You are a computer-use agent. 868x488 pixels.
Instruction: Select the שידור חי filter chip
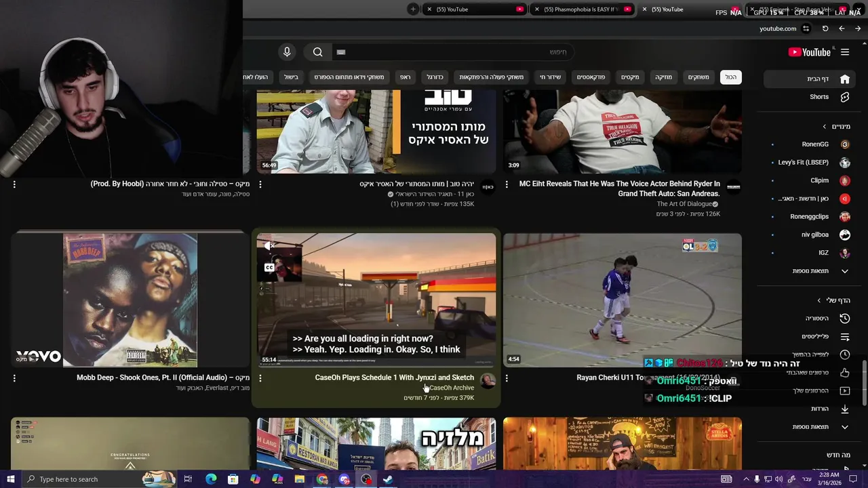(550, 77)
